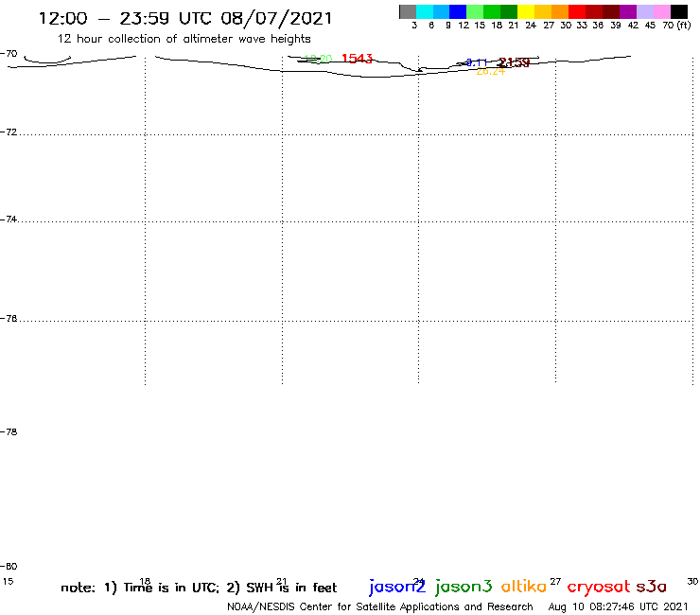700x615 pixels.
Task: Click the cryosat satellite label
Action: [x=599, y=587]
